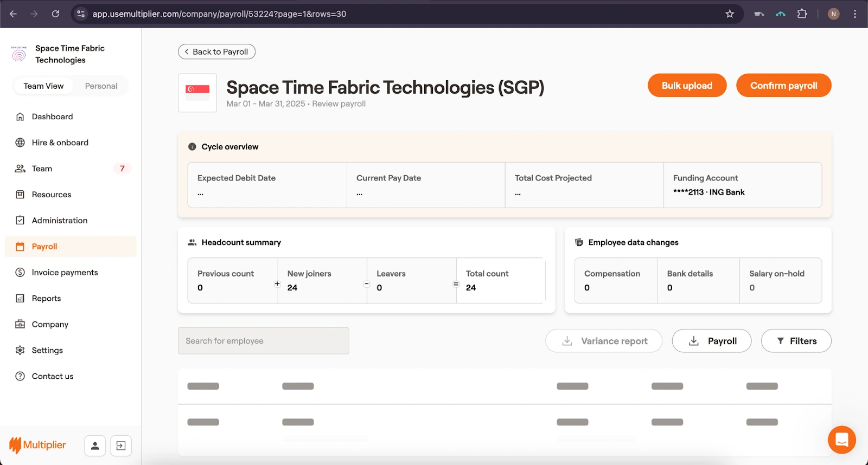Click the Team notification badge 7
The image size is (868, 465).
122,169
